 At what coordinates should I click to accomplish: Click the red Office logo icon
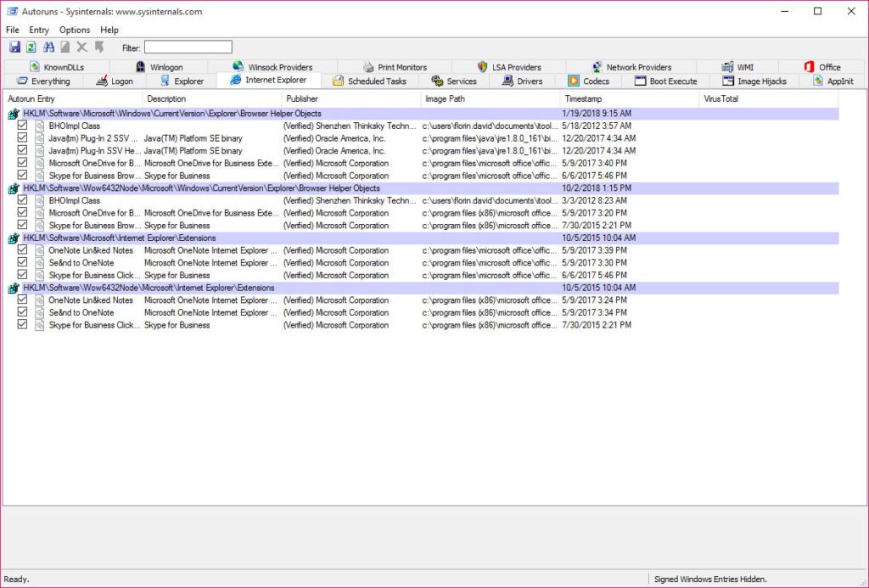[809, 66]
